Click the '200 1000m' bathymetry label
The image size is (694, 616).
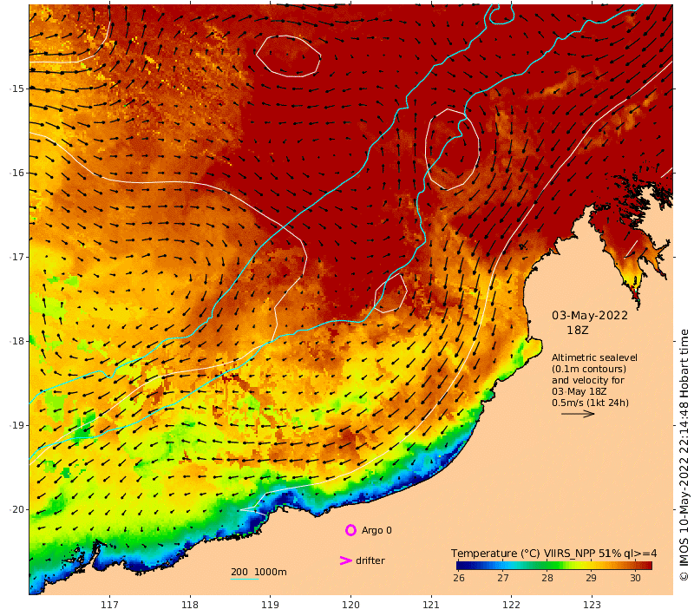259,572
